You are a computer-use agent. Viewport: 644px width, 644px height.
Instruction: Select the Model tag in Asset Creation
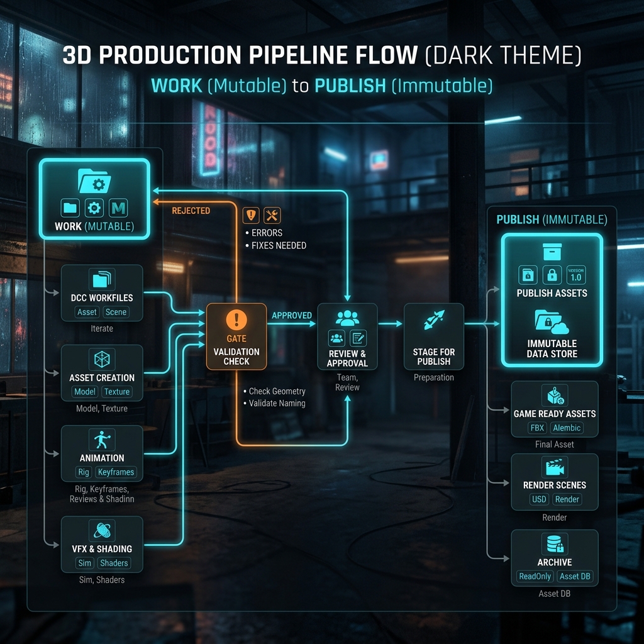click(x=85, y=392)
